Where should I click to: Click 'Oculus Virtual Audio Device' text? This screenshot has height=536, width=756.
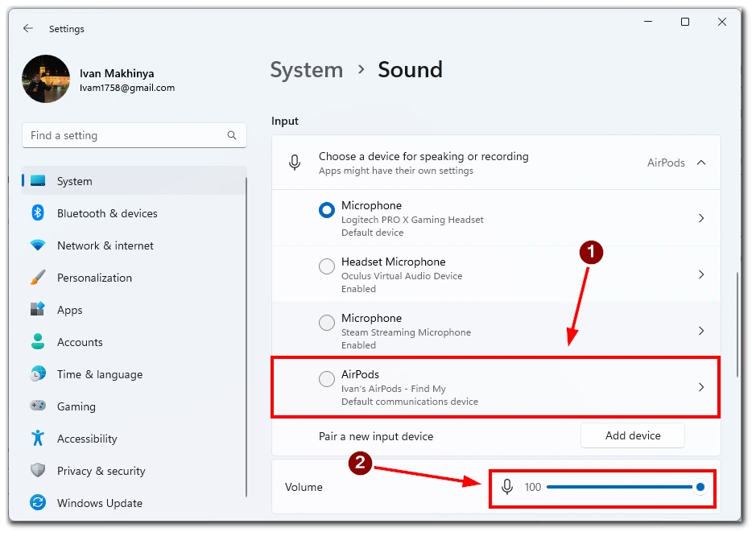tap(402, 276)
